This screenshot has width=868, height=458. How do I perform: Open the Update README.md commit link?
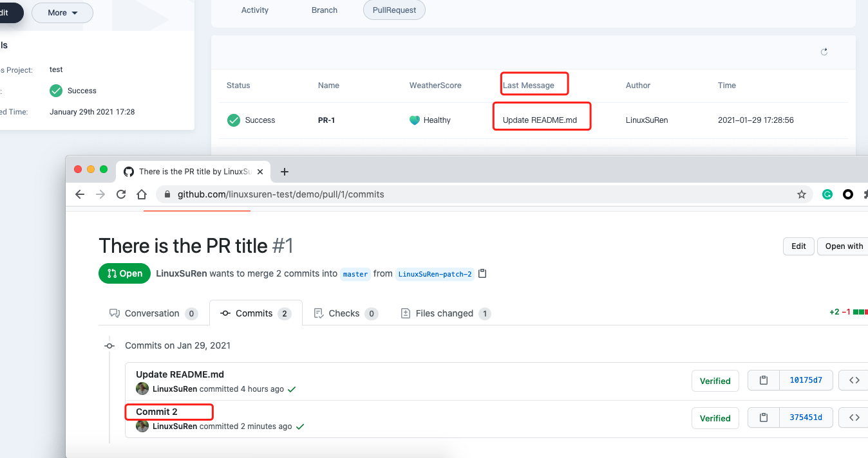pyautogui.click(x=180, y=374)
